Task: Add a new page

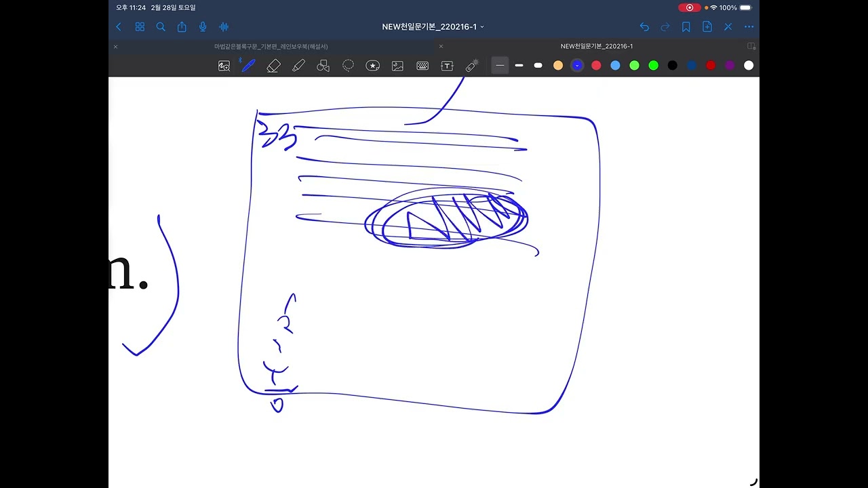Action: (x=707, y=27)
